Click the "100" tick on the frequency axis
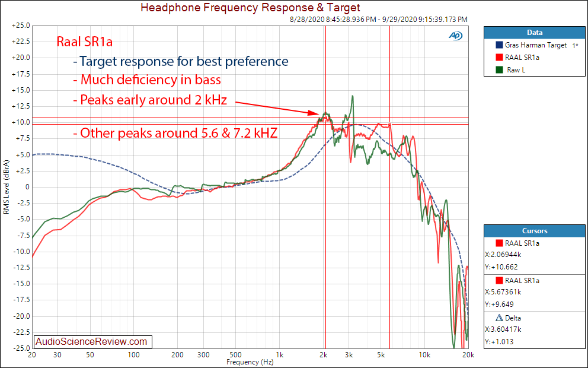The width and height of the screenshot is (588, 368). [x=134, y=355]
